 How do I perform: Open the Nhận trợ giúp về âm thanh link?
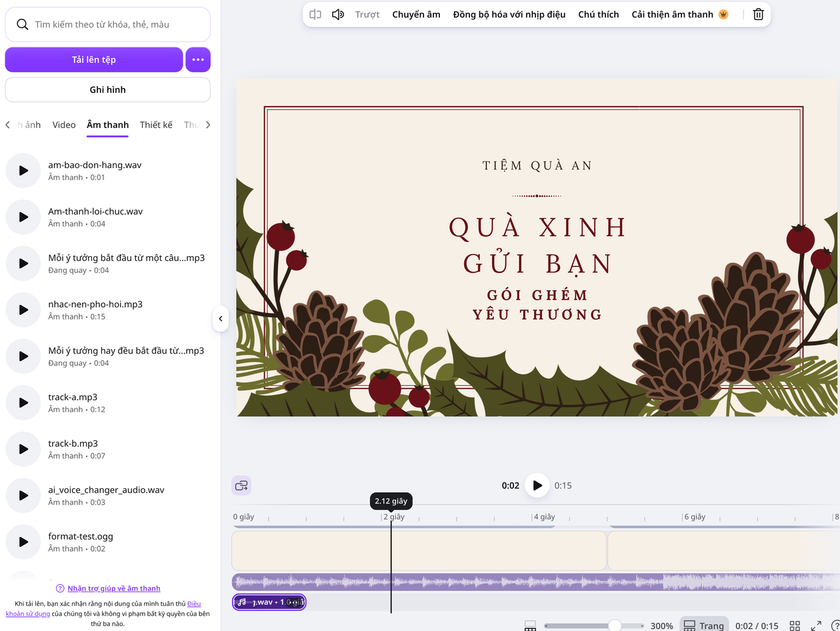pos(114,588)
